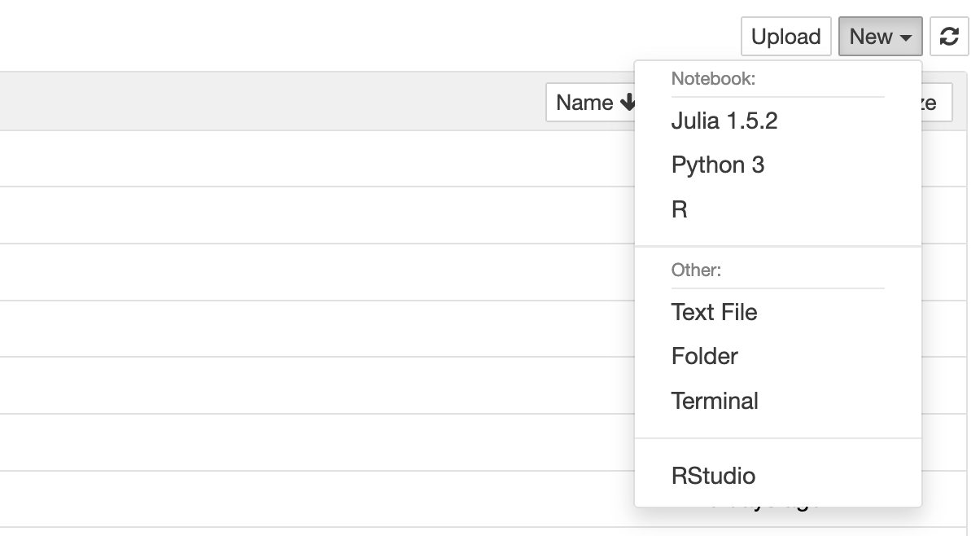Click the dropdown caret on the New button
The width and height of the screenshot is (980, 536).
click(907, 37)
